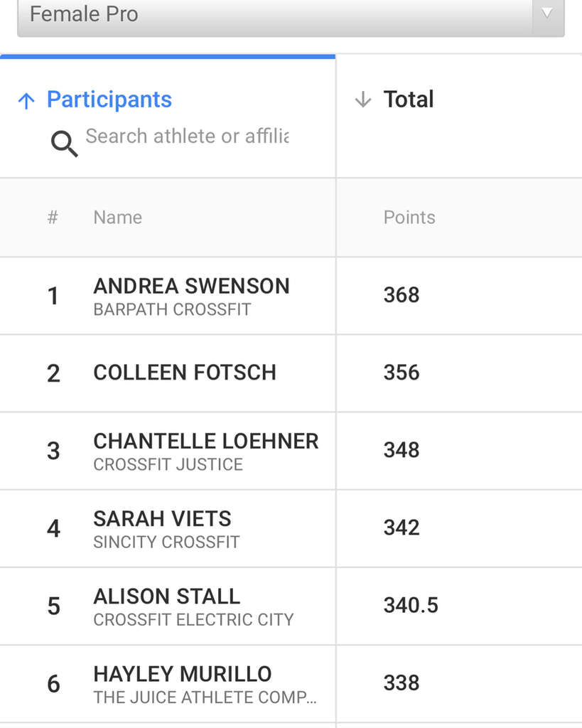
Task: Click the Sincity CrossFit affiliate text
Action: point(166,542)
